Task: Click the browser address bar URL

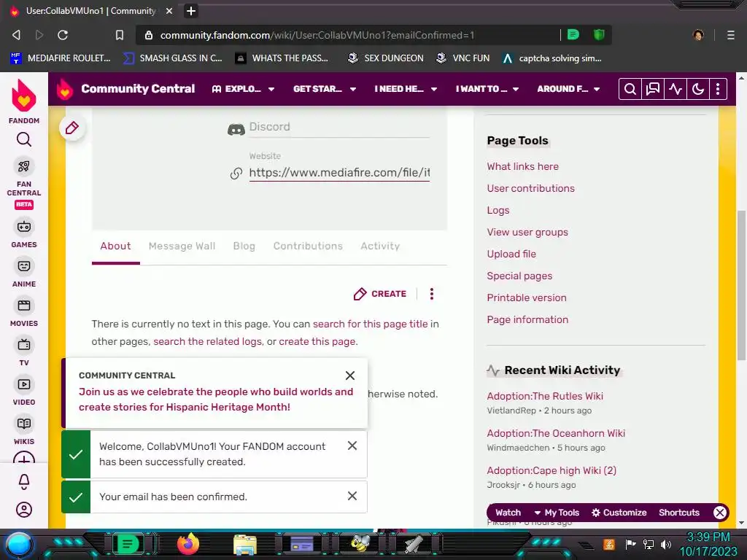Action: 317,35
